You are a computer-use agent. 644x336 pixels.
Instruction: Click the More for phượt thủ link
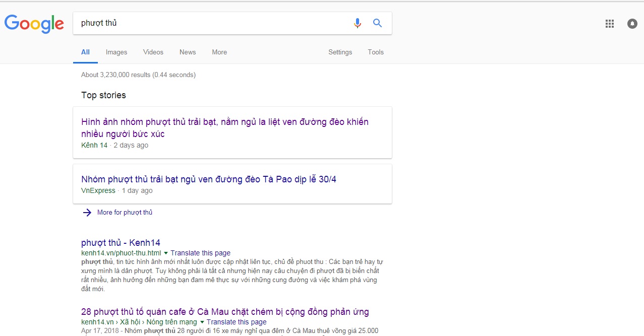pos(125,213)
